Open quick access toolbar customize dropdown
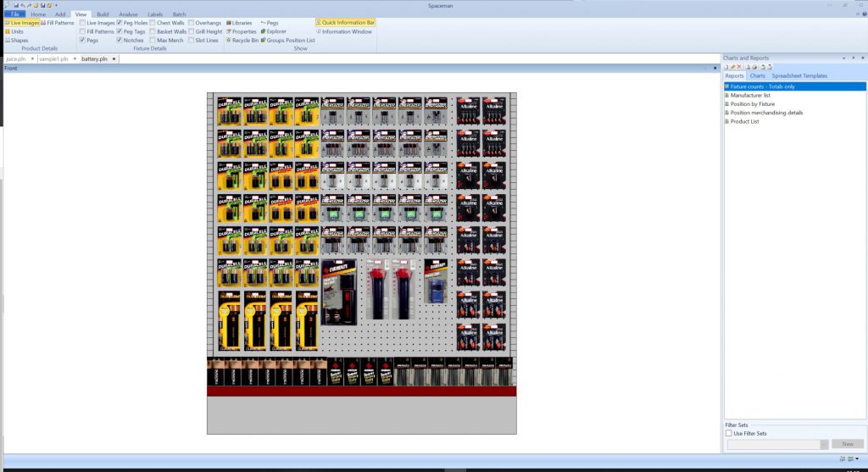 pos(56,6)
